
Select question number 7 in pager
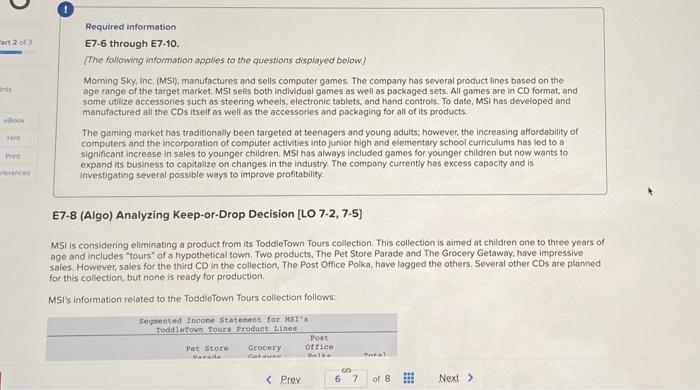pyautogui.click(x=355, y=379)
